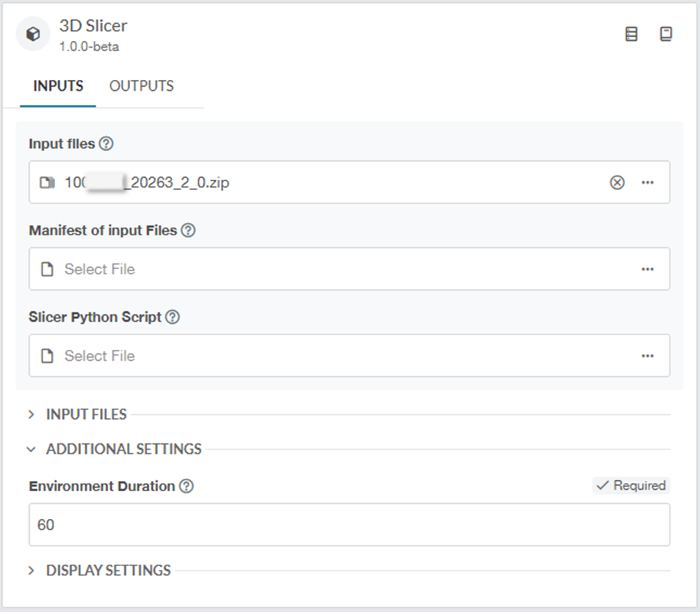Open more options for Slicer Python Script
Screen dimensions: 700x612
tap(647, 356)
